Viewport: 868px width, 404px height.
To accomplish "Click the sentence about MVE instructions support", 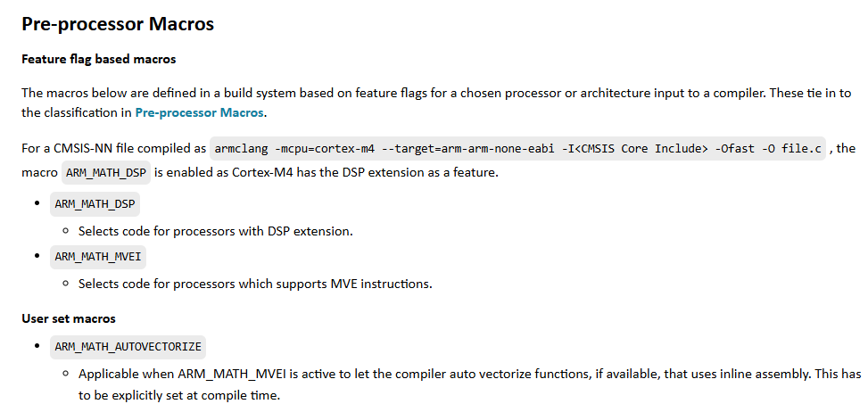I will point(254,284).
